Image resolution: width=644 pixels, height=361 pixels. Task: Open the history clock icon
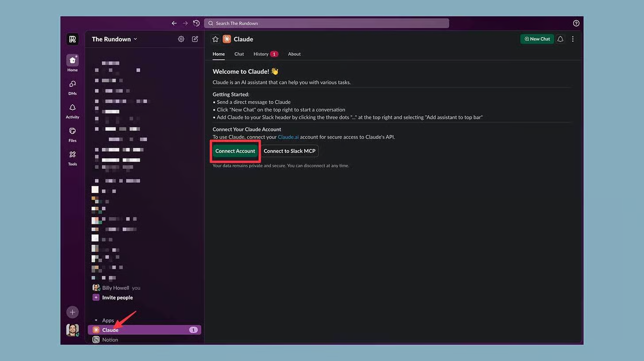pos(196,23)
